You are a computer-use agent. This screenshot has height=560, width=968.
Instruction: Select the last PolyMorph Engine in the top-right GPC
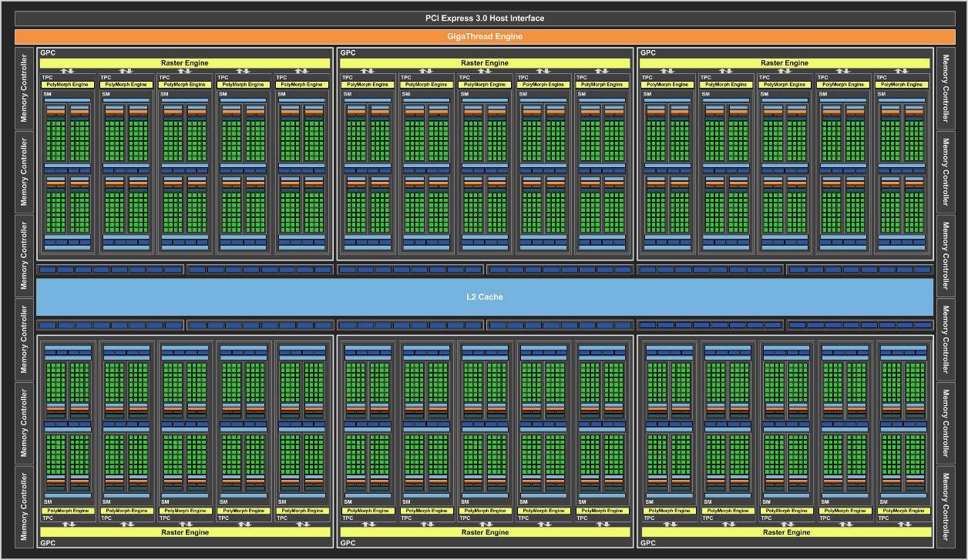tap(902, 84)
